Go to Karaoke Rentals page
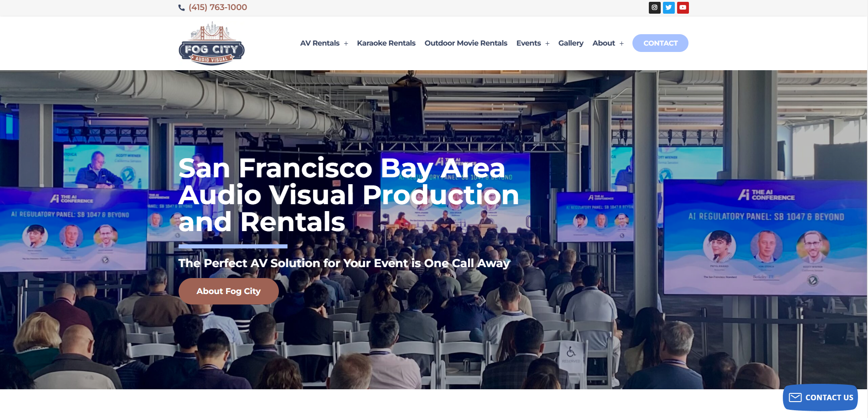 tap(386, 43)
